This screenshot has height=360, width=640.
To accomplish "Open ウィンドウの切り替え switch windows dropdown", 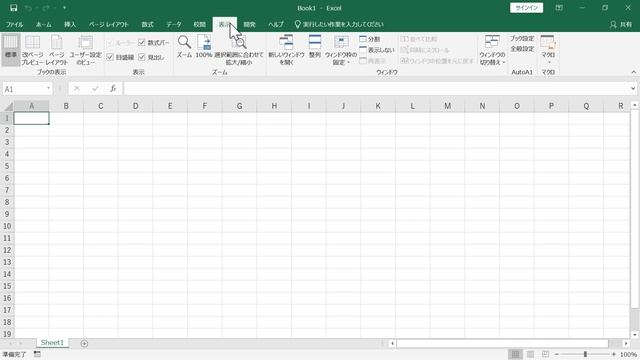I will coord(492,50).
